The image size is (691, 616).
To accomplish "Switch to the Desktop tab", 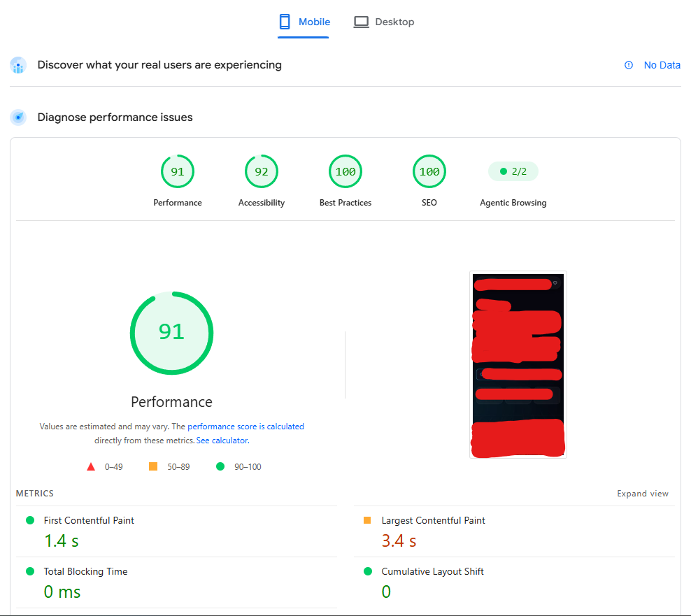I will click(384, 22).
